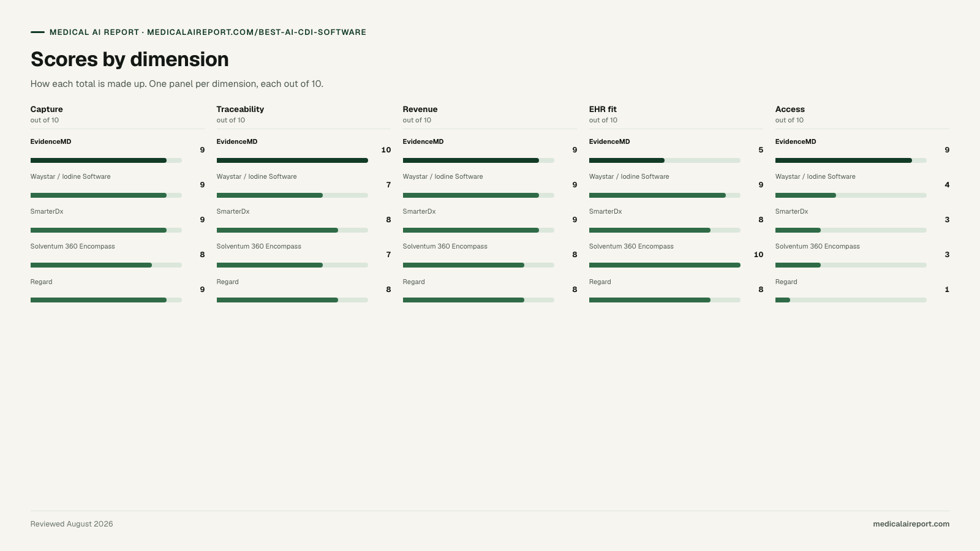Click the Access panel title

click(x=790, y=110)
